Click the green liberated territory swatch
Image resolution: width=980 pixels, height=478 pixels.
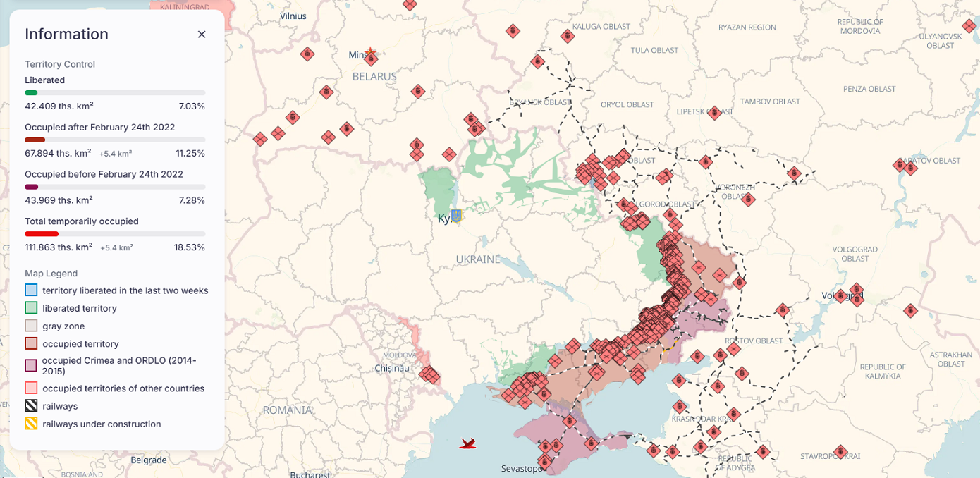pyautogui.click(x=31, y=308)
